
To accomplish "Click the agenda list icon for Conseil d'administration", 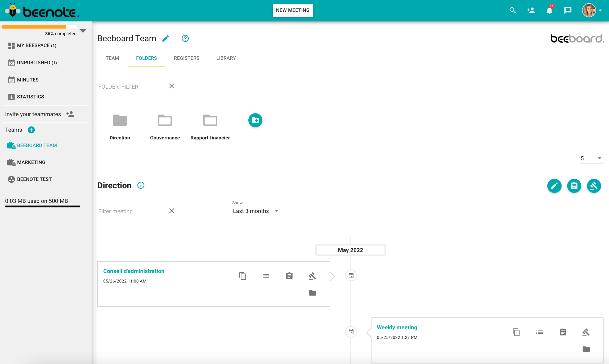I will [x=266, y=276].
